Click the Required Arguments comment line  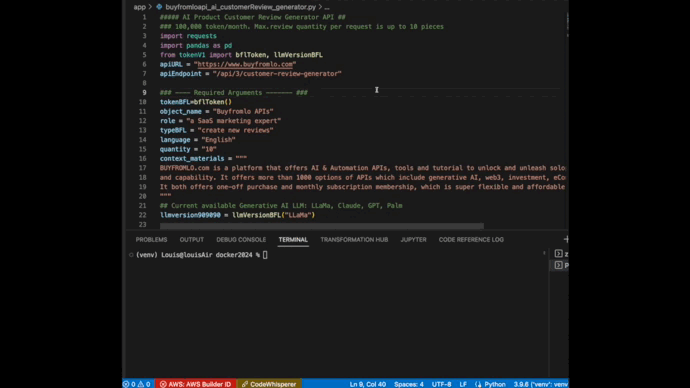click(234, 92)
